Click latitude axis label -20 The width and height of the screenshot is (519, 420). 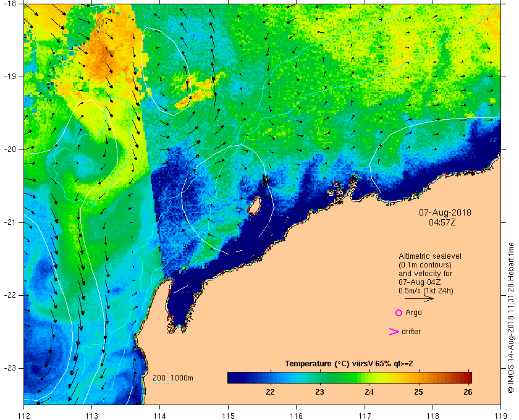[x=9, y=149]
